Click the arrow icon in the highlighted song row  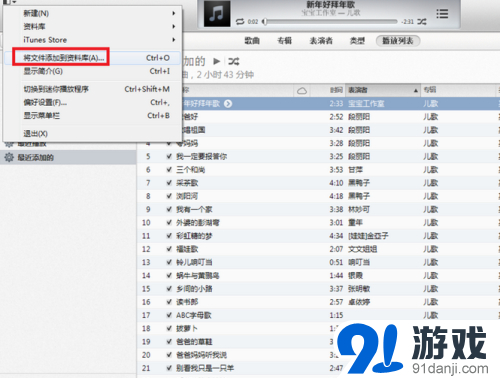(228, 104)
